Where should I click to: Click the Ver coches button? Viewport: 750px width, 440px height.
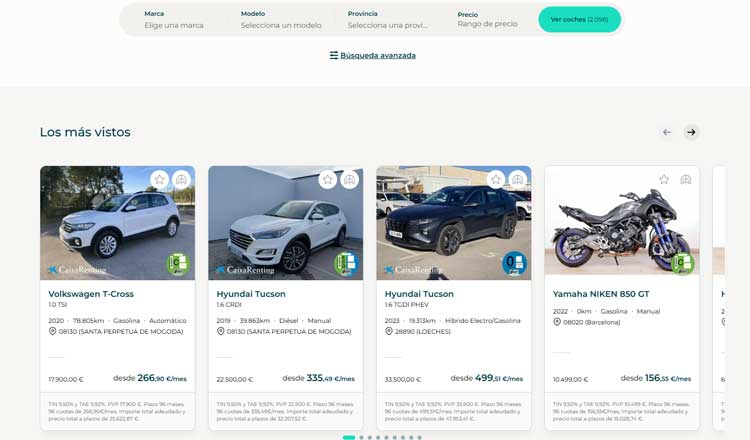(579, 20)
